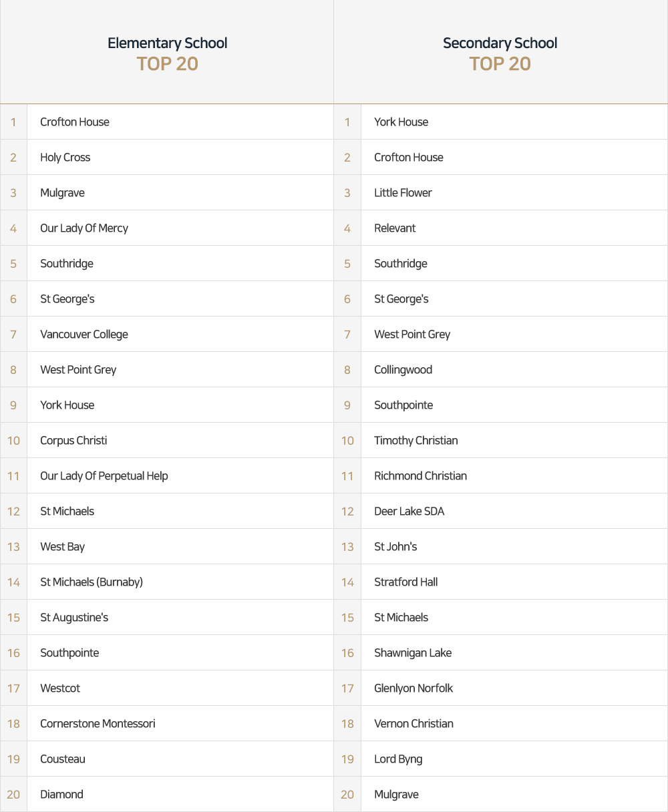
Task: Click Holy Cross in the elementary list
Action: 65,158
